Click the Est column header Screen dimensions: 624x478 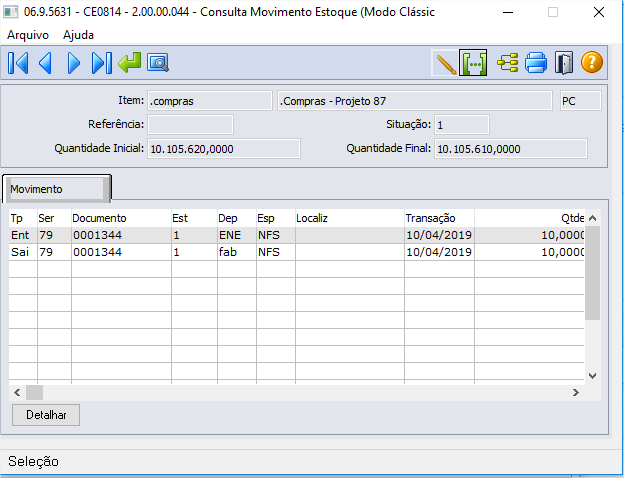click(194, 218)
